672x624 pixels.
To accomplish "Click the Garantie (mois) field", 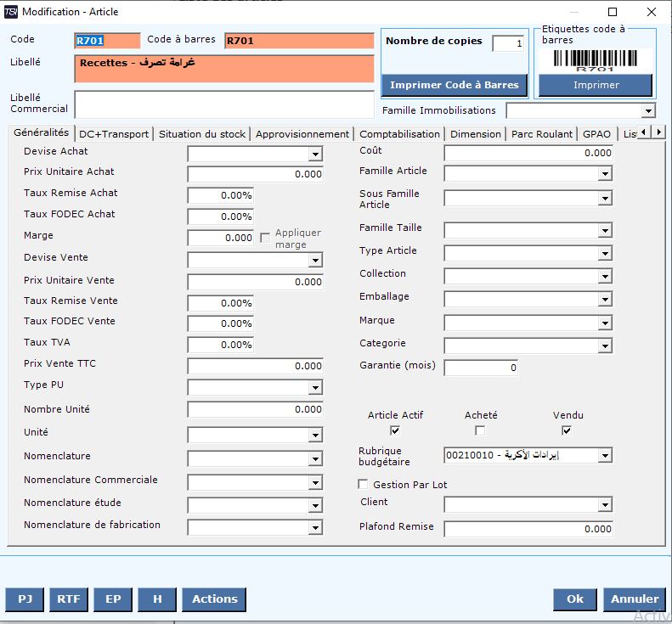I will coord(481,368).
